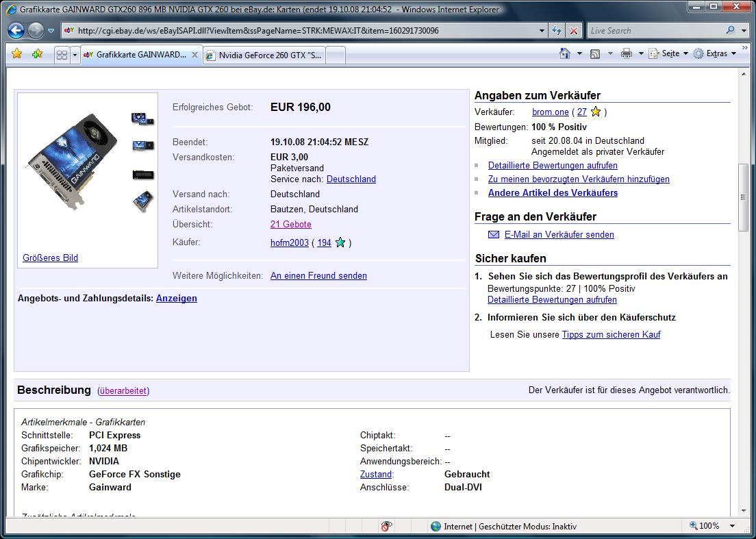The image size is (756, 539).
Task: Open the Print options dropdown arrow
Action: (x=641, y=53)
